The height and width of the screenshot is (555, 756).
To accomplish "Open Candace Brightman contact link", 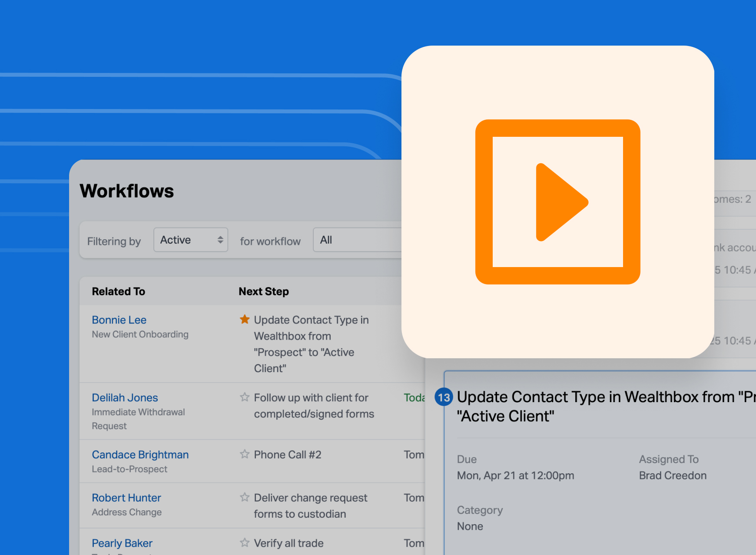I will click(x=140, y=455).
